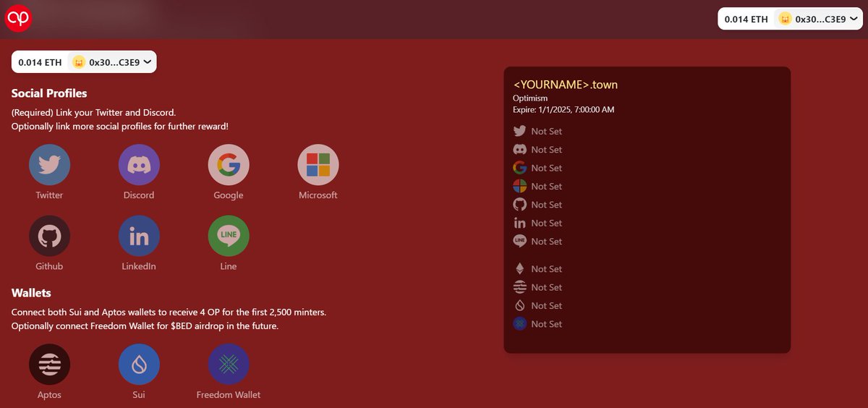
Task: Link your Microsoft account icon
Action: (318, 165)
